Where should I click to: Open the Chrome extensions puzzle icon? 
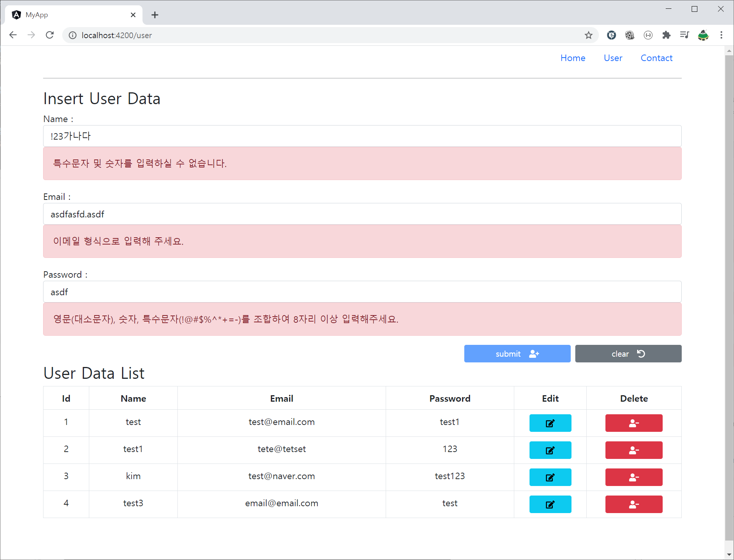pyautogui.click(x=666, y=35)
